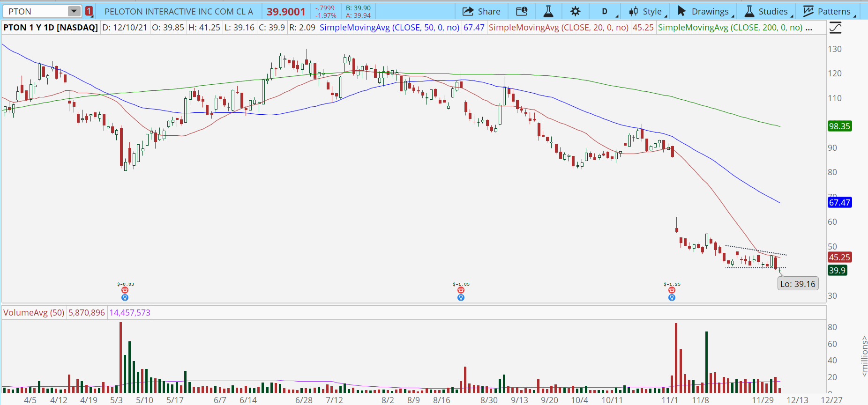Open chart settings gear icon
This screenshot has height=405, width=868.
(575, 12)
